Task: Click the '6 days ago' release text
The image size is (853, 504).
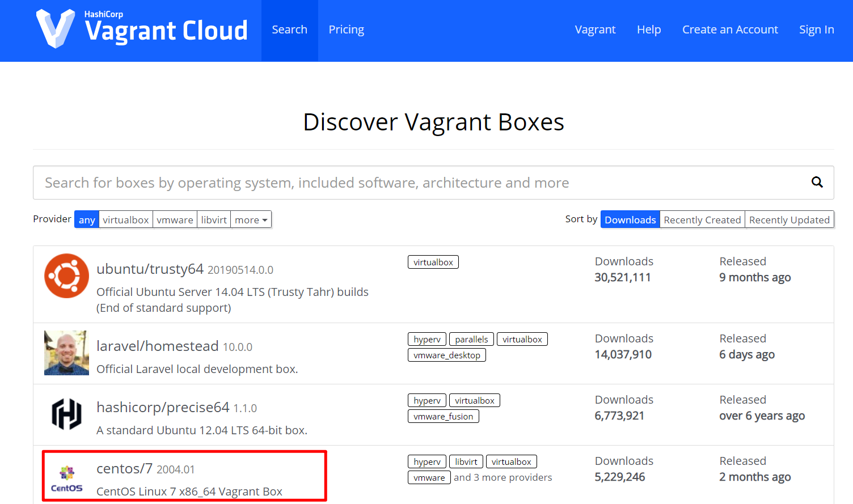Action: coord(747,354)
